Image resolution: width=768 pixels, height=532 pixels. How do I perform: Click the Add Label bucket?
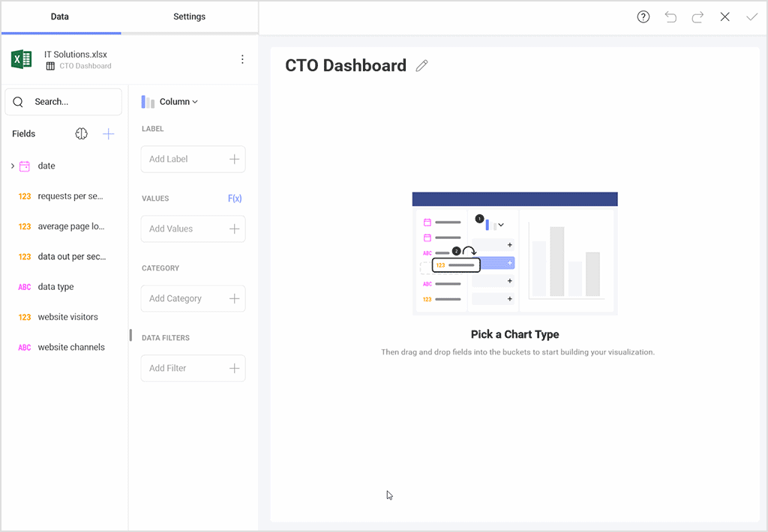[193, 159]
